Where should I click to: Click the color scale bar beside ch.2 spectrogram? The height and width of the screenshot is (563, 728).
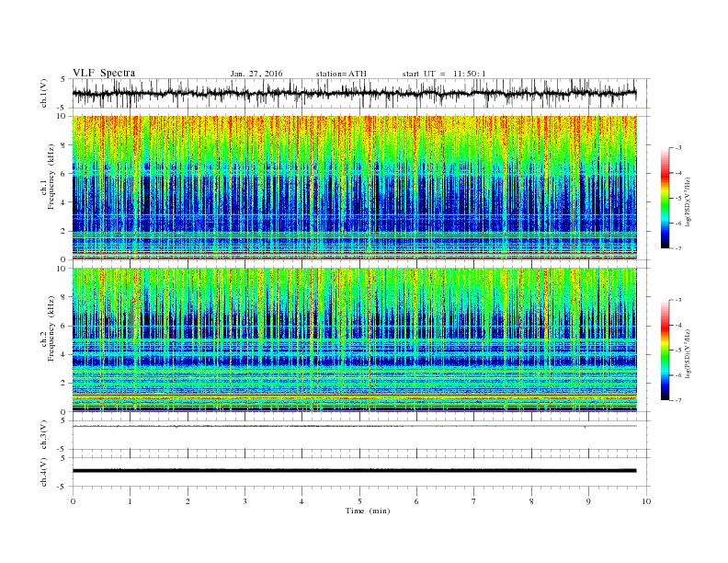coord(665,350)
